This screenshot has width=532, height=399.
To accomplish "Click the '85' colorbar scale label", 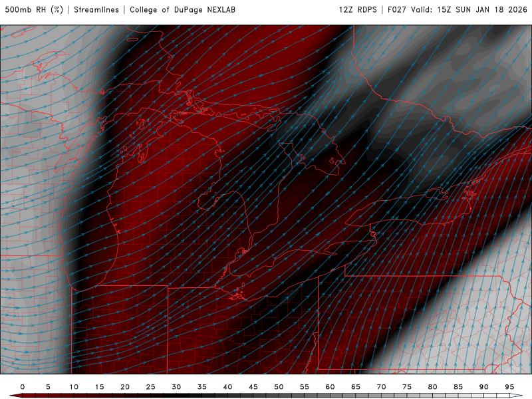I will [458, 387].
